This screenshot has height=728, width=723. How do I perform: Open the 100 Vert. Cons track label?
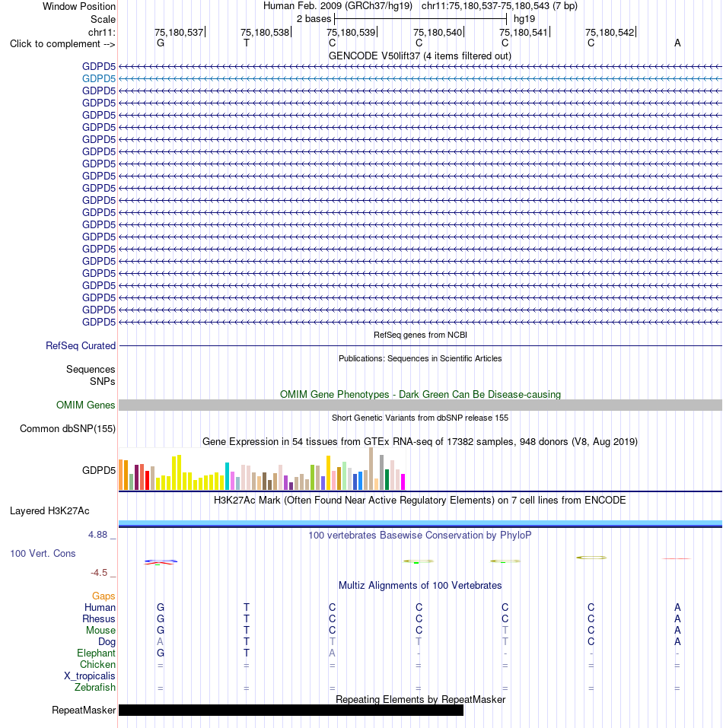(43, 554)
